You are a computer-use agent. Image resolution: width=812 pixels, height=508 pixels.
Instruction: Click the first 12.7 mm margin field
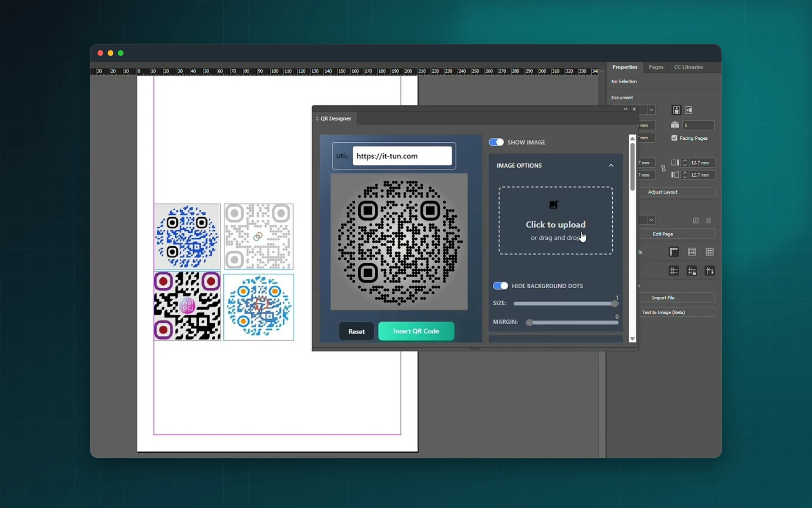(x=702, y=163)
